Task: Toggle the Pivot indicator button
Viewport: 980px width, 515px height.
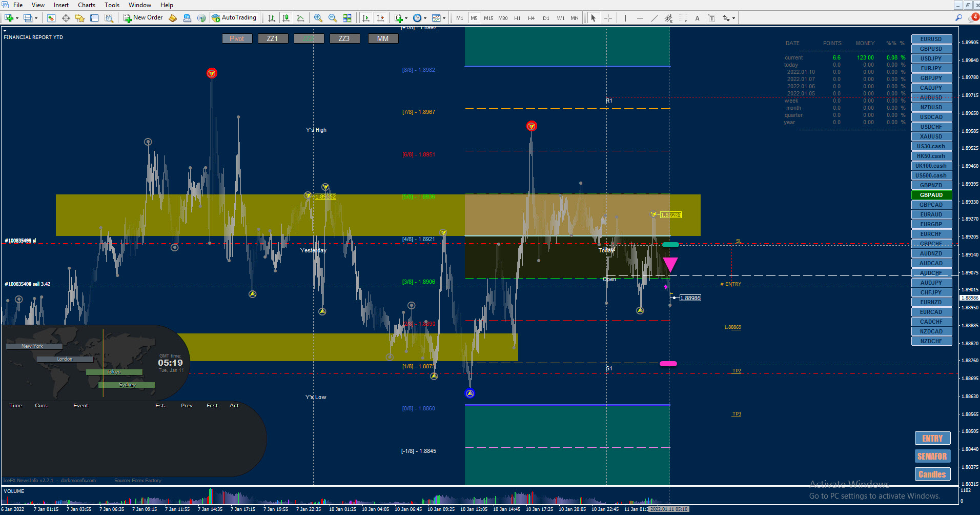Action: 237,38
